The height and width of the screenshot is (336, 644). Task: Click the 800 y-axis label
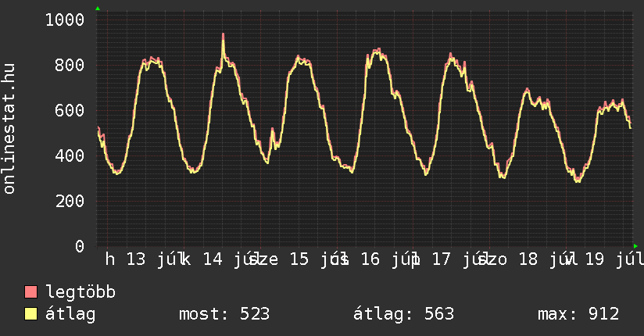pyautogui.click(x=70, y=65)
